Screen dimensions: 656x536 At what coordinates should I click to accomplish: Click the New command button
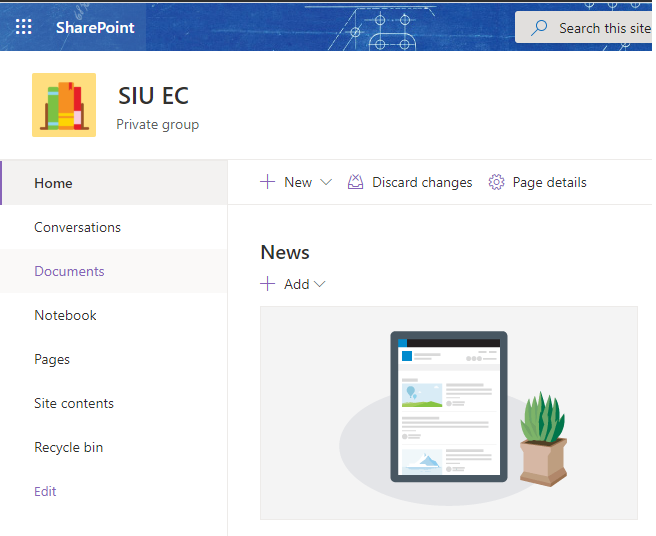(296, 182)
